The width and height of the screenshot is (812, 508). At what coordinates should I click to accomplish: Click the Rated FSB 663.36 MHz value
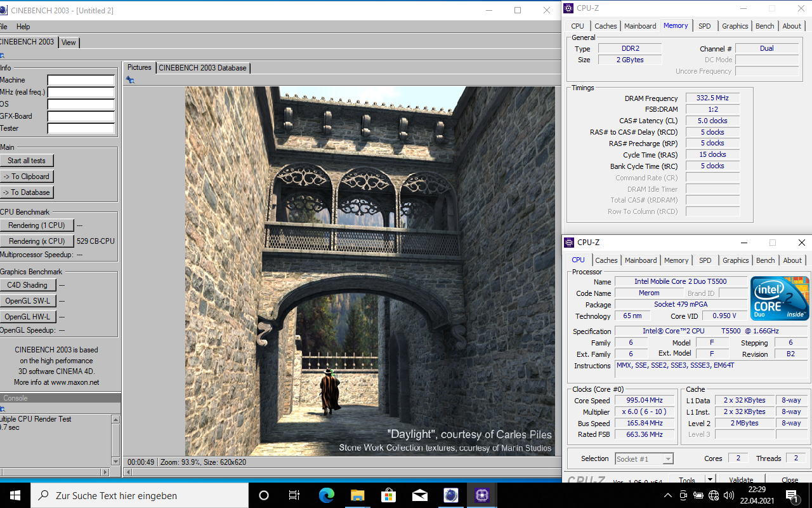pos(645,434)
